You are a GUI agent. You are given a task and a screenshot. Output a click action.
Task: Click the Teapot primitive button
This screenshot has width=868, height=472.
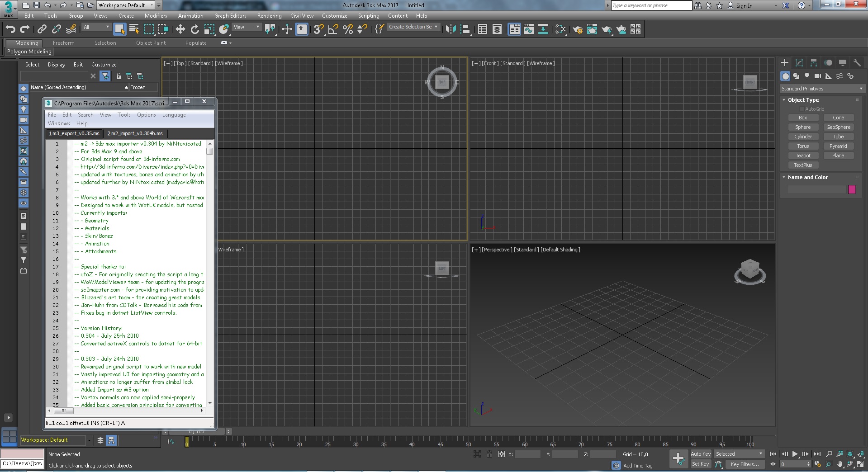coord(803,156)
